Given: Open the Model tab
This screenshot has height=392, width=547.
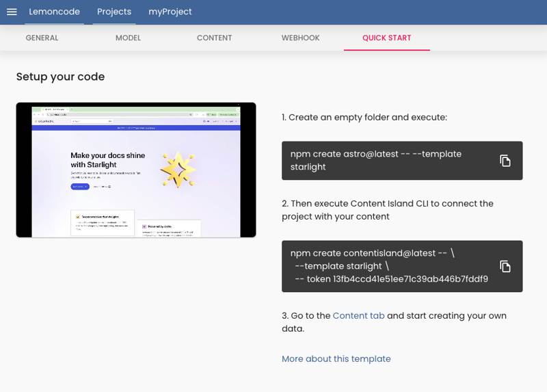Looking at the screenshot, I should (x=128, y=38).
